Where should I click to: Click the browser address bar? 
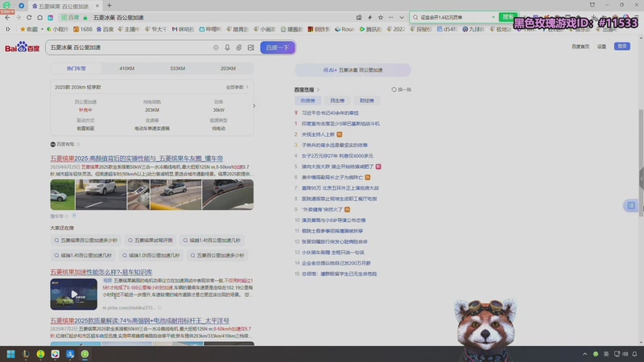222,18
